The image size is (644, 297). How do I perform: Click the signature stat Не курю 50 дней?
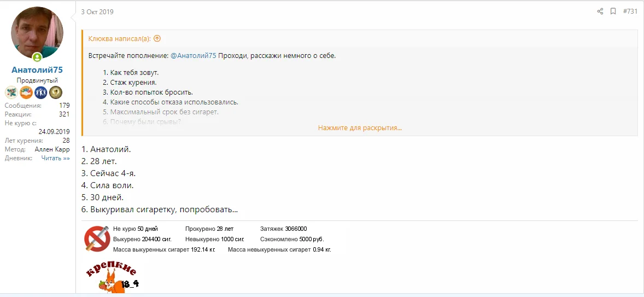point(135,229)
